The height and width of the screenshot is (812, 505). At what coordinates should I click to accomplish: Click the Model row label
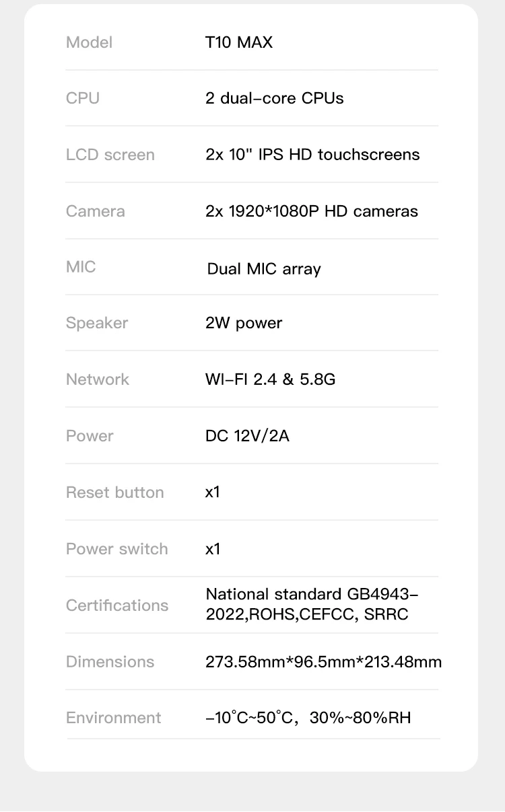click(89, 42)
